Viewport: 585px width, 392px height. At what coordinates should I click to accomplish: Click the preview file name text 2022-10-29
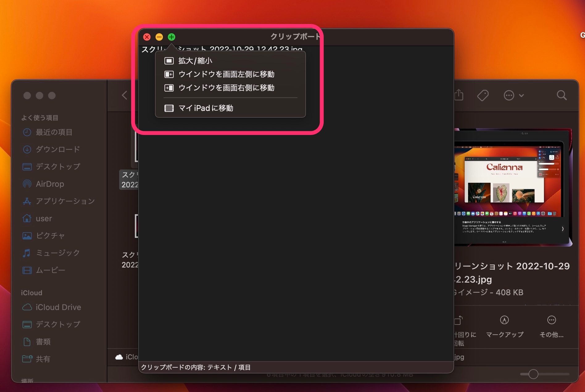point(543,266)
